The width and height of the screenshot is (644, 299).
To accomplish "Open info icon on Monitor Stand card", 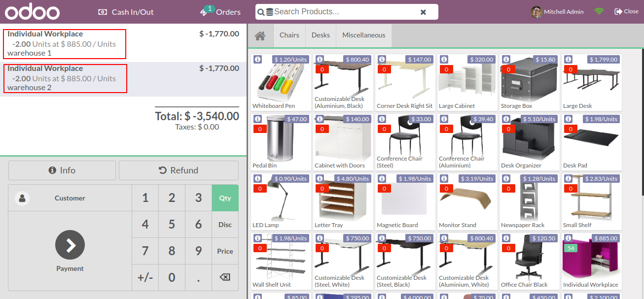I will pyautogui.click(x=444, y=178).
